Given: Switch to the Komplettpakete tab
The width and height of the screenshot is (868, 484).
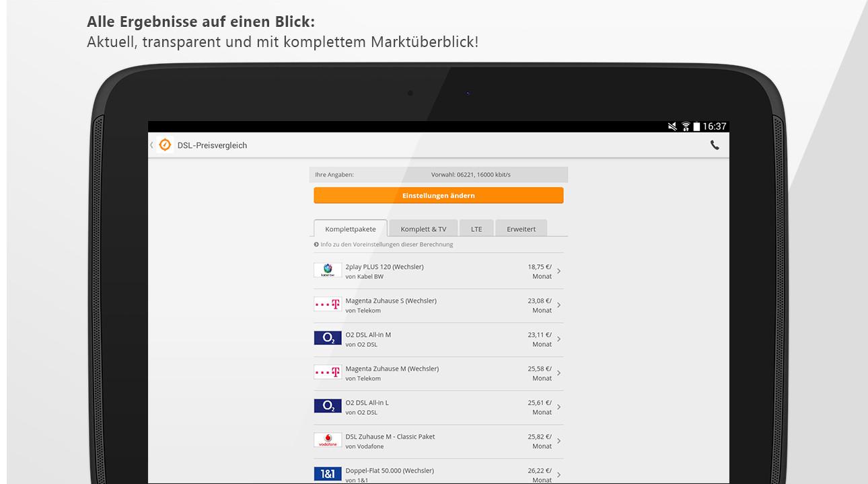Looking at the screenshot, I should coord(351,229).
